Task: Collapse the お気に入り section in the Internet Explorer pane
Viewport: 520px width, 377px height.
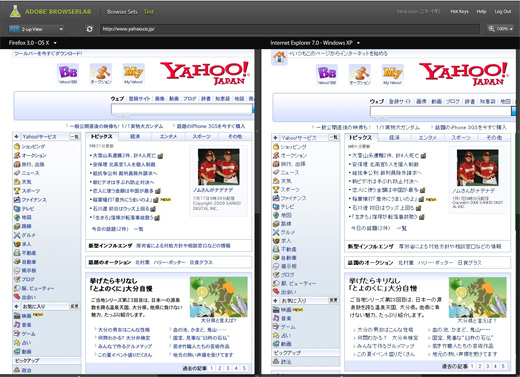Action: (275, 300)
